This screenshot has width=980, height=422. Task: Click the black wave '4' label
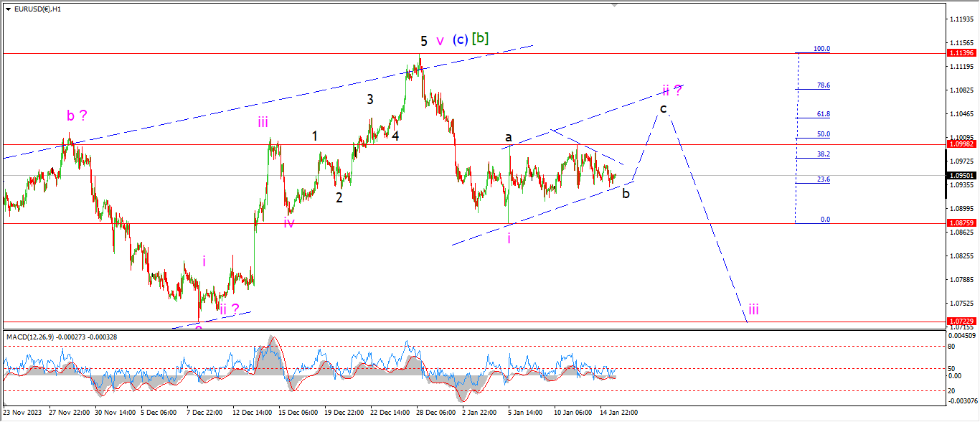[395, 135]
